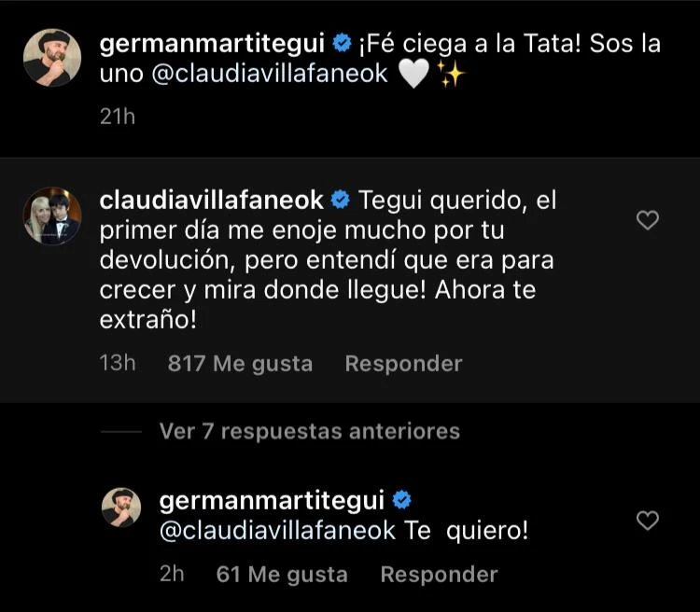Click the 21h timestamp under the caption
This screenshot has height=612, width=700.
pyautogui.click(x=118, y=117)
